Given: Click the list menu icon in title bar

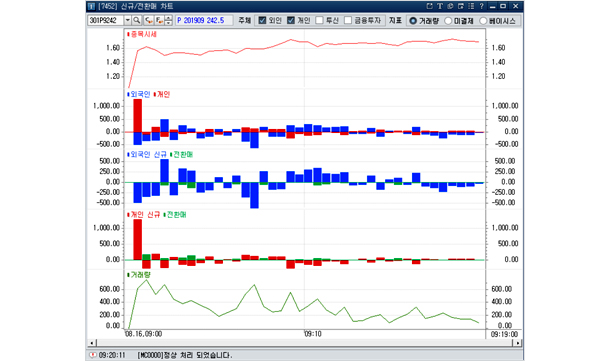Looking at the screenshot, I should pos(472,6).
